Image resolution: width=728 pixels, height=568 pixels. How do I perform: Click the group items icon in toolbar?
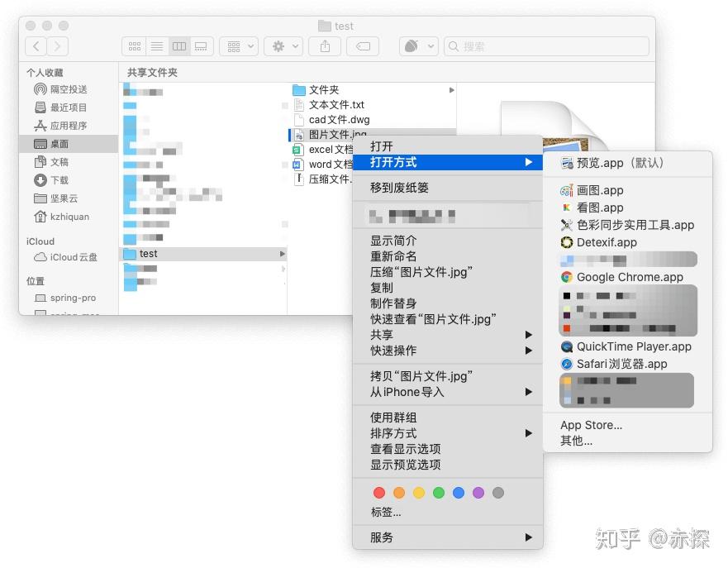(x=235, y=46)
